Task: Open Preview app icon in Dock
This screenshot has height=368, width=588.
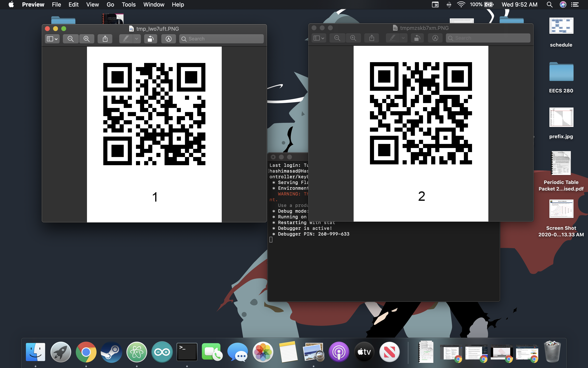Action: 314,352
